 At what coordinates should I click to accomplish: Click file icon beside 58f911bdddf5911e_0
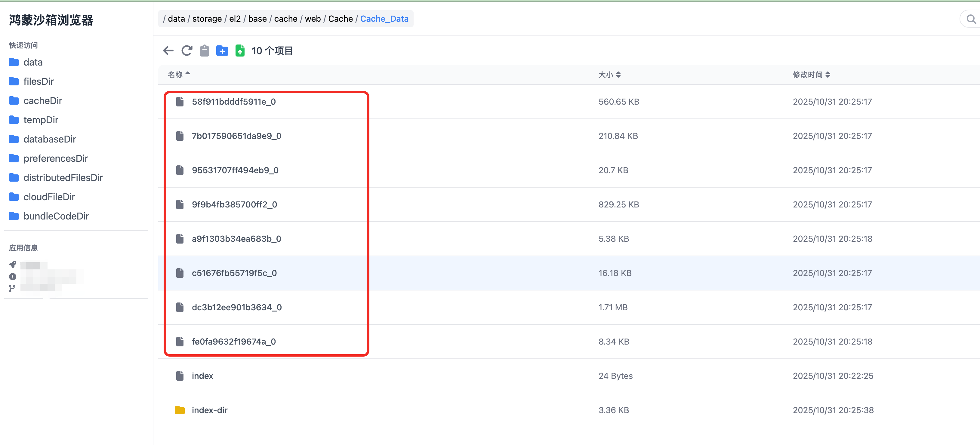(180, 102)
